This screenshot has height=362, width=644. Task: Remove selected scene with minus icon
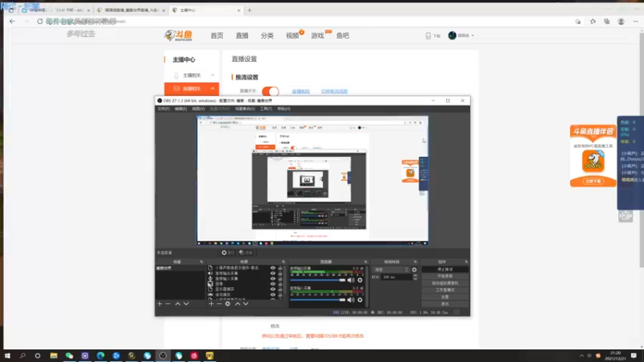[168, 304]
